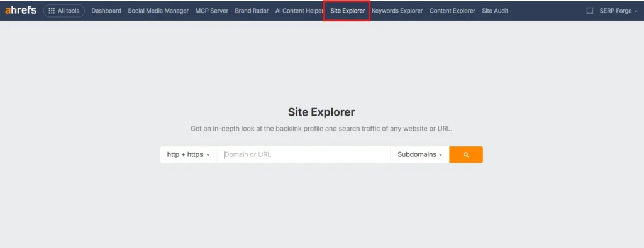Open AI Content Helper

coord(299,11)
